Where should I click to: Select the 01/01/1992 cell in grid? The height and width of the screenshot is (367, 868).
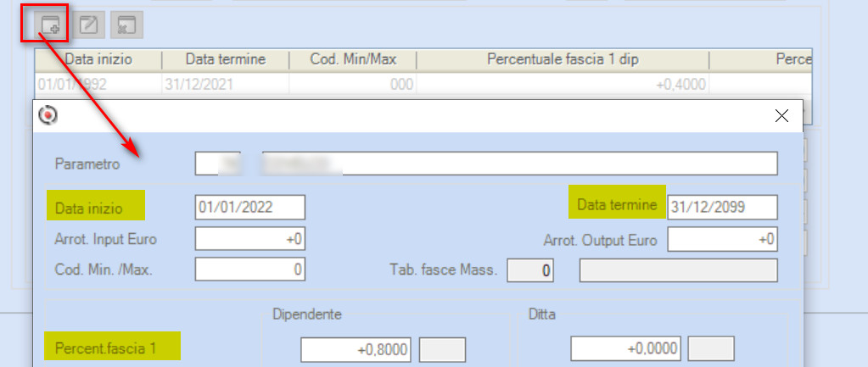click(x=98, y=85)
